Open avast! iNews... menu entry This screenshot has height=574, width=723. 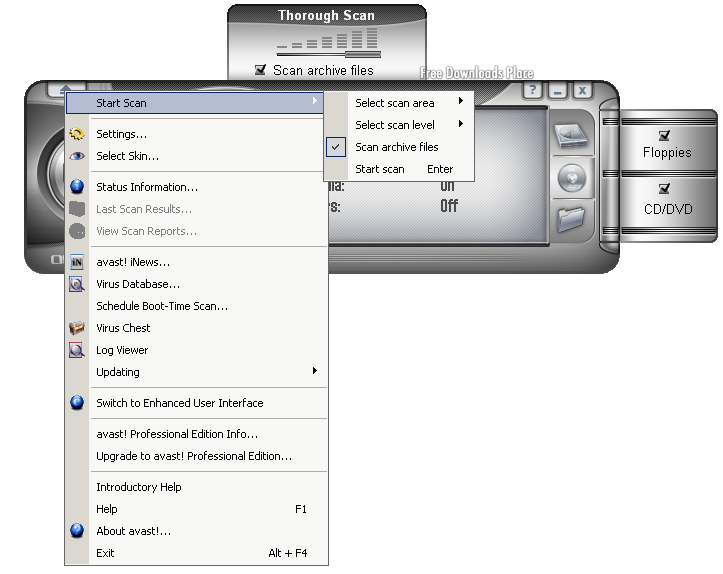tap(196, 262)
